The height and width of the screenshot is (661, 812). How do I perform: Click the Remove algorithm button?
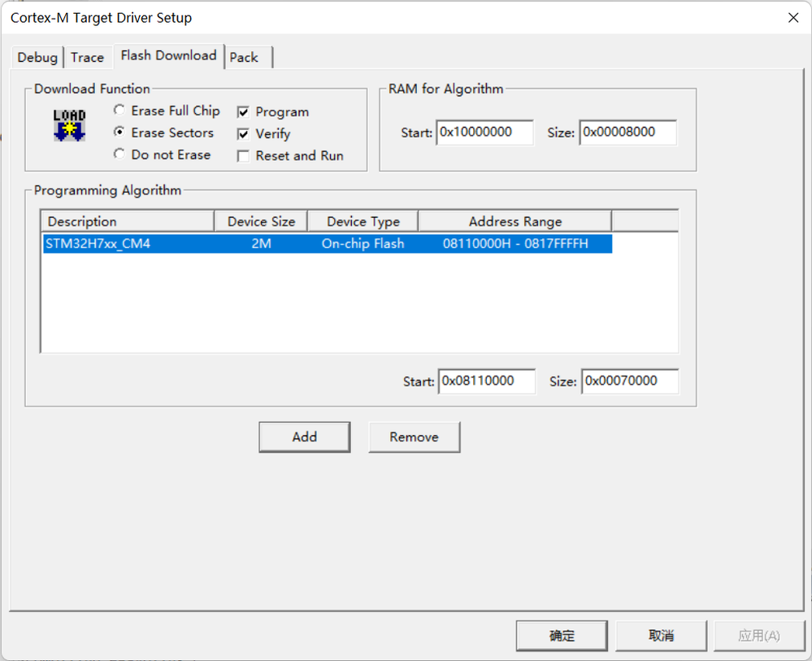(x=414, y=437)
